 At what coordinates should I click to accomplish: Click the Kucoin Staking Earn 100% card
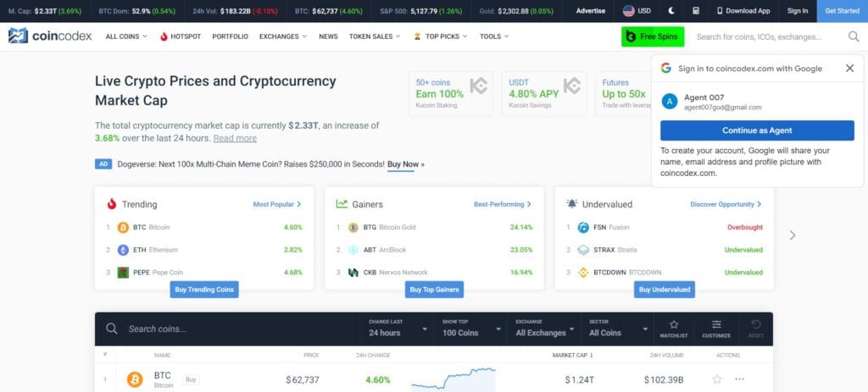tap(451, 93)
